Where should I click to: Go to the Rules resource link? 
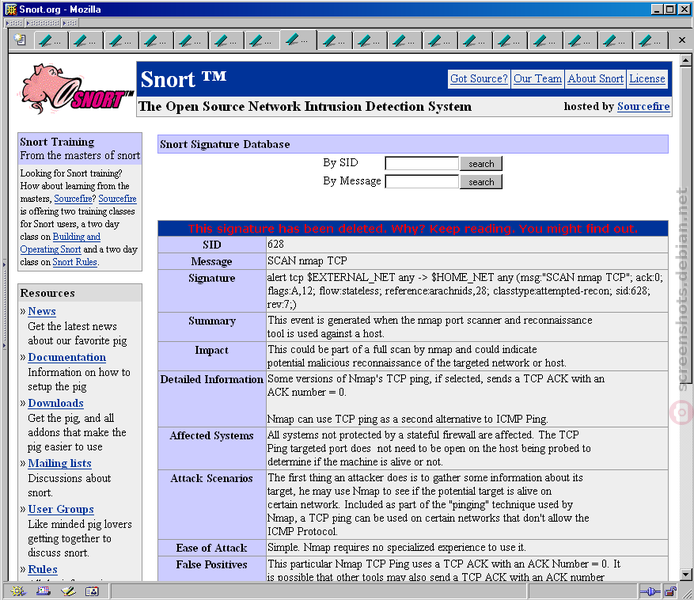pos(43,569)
